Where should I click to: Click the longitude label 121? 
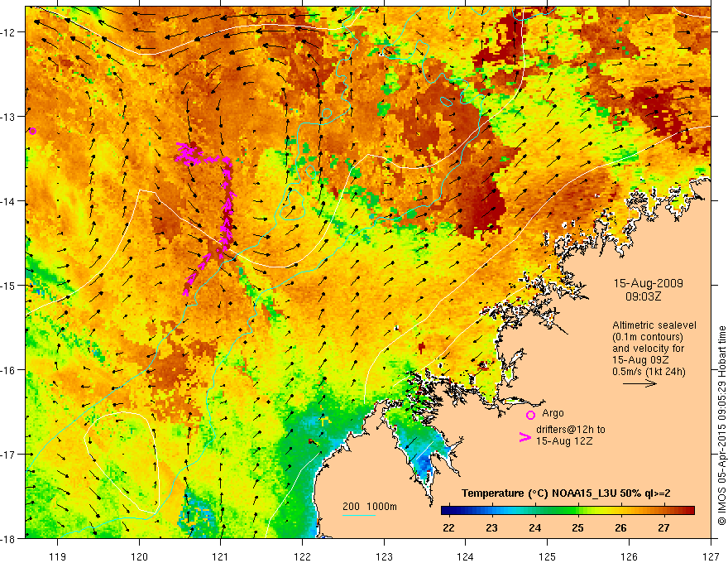click(221, 556)
